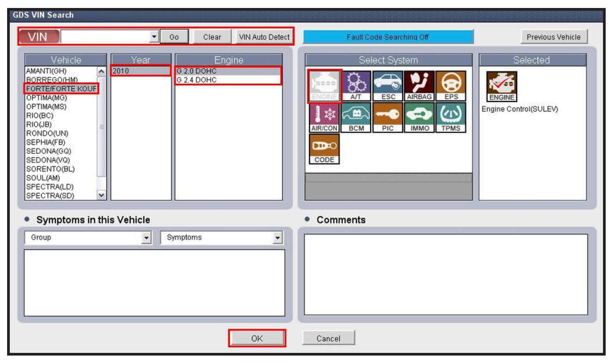Remove the selected ENGINE icon in Selected panel
This screenshot has width=615, height=364.
tap(502, 86)
